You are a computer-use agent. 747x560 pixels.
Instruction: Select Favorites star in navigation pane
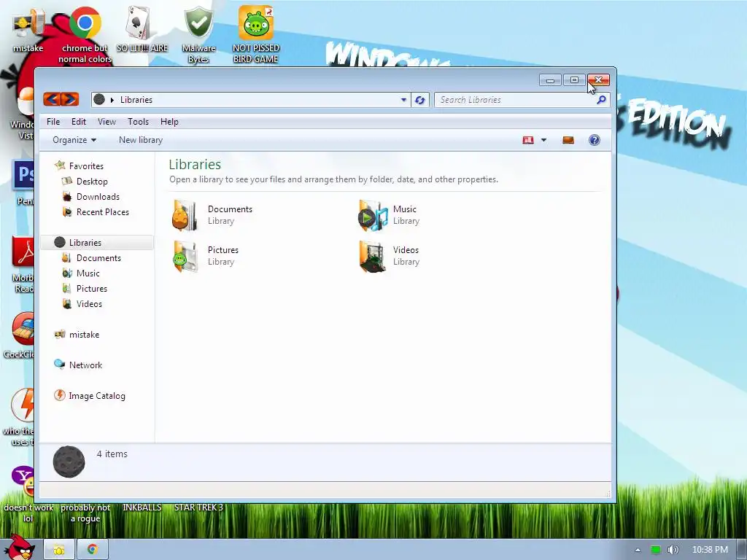tap(60, 166)
